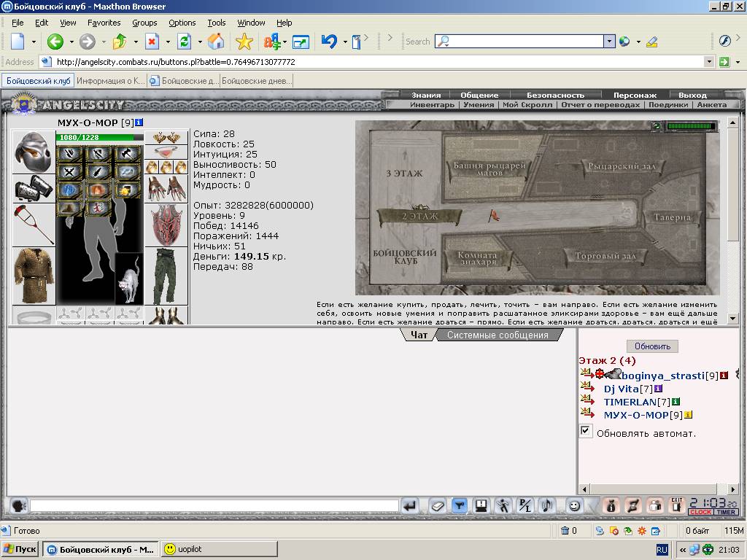Open the Search box history dropdown
747x560 pixels.
[609, 42]
